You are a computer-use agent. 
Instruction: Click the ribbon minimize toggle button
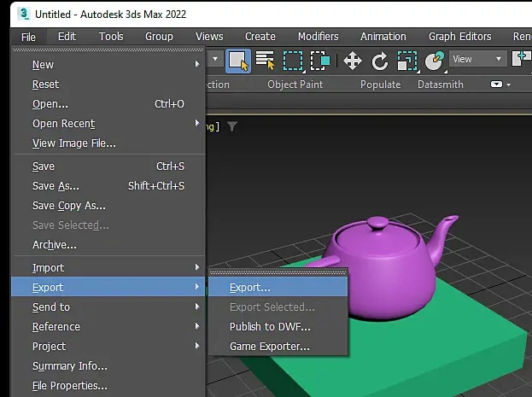(496, 85)
